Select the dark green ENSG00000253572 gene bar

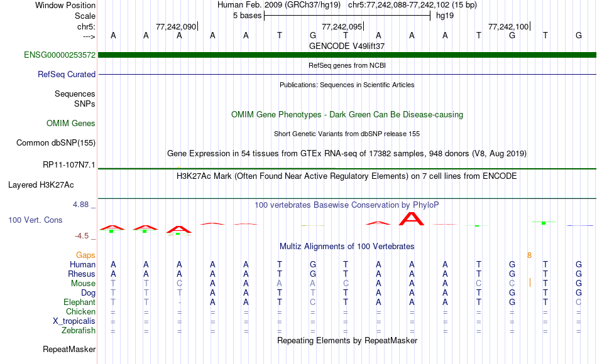[348, 55]
